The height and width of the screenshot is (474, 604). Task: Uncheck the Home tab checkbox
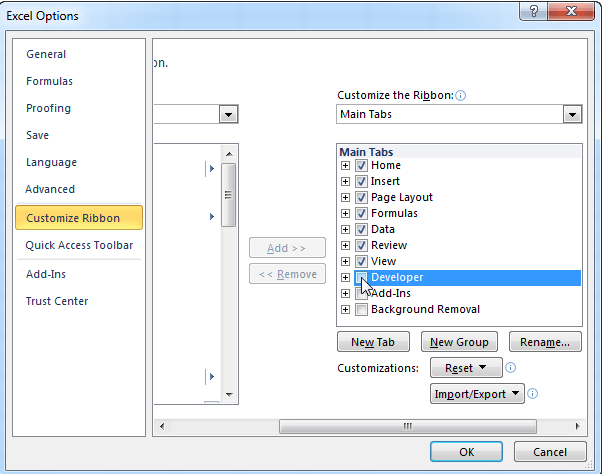click(x=361, y=166)
